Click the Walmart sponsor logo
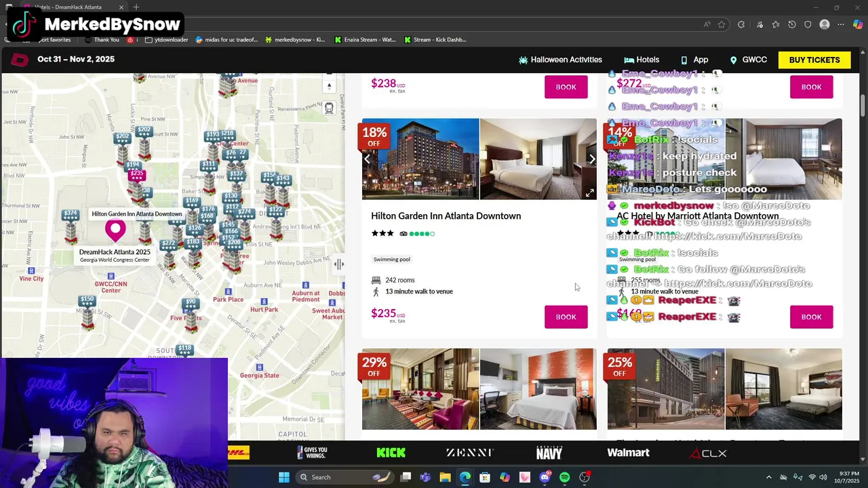This screenshot has width=868, height=488. [628, 453]
